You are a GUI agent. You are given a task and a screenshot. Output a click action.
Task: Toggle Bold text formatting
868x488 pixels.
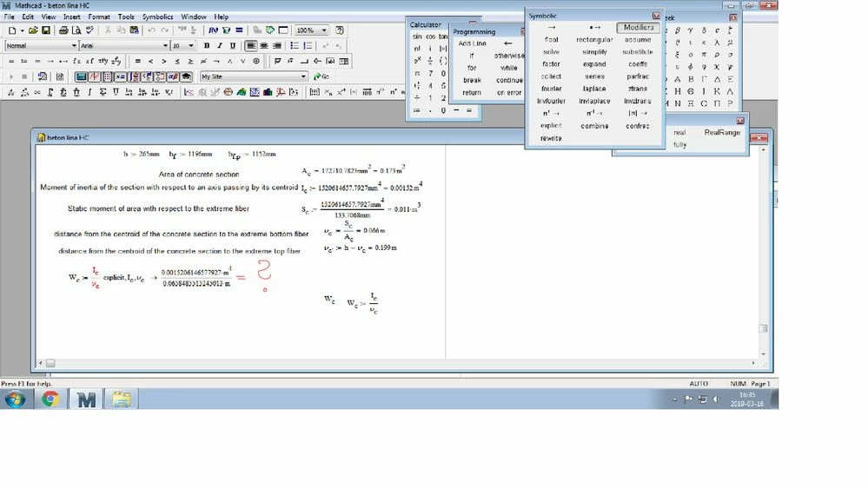point(207,45)
